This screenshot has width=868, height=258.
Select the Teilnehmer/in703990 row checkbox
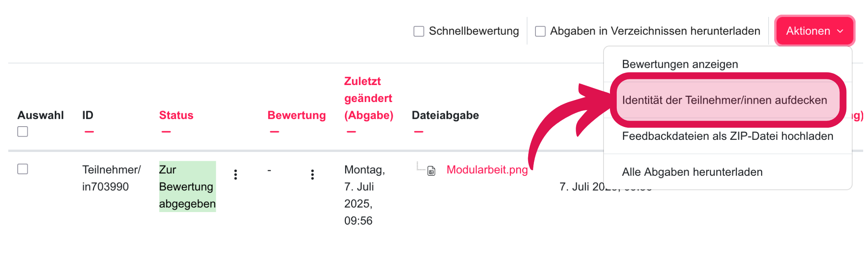(x=23, y=169)
